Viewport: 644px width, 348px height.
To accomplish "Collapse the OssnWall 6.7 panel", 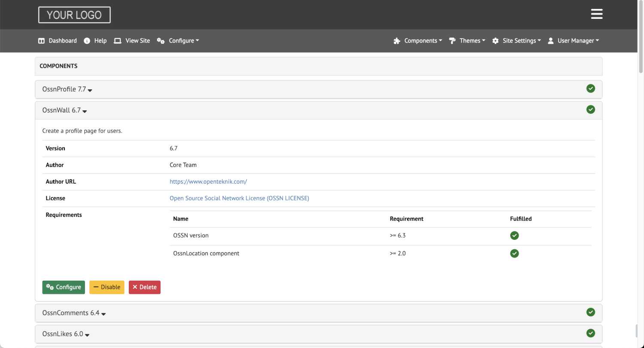I will pyautogui.click(x=64, y=110).
